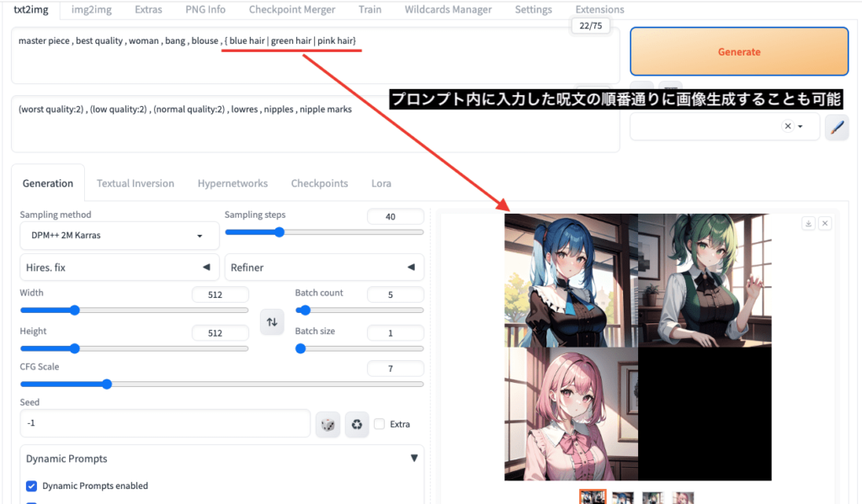Viewport: 862px width, 504px height.
Task: Click the negative prompt text box
Action: [315, 125]
